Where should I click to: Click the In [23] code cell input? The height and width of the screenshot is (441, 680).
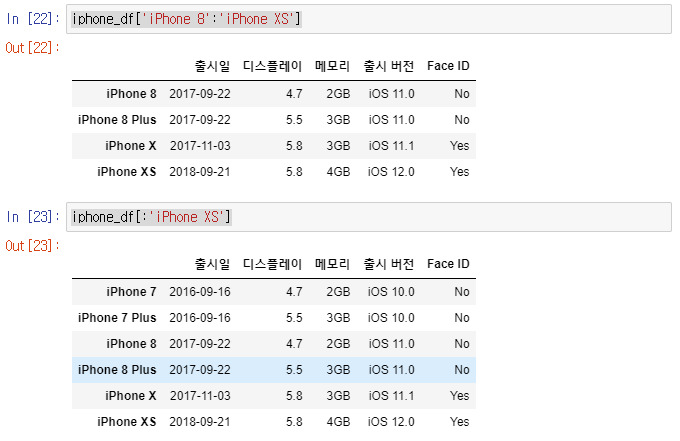coord(369,217)
